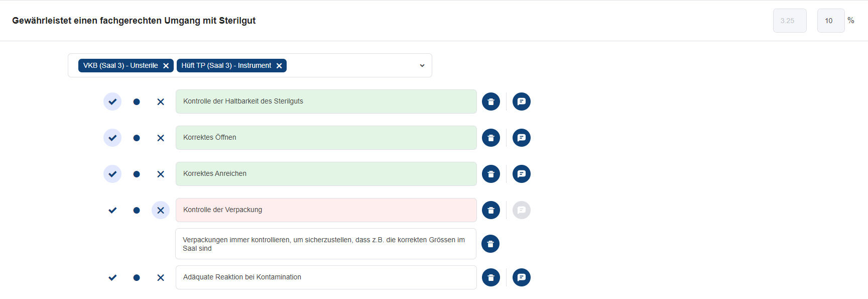Viewport: 868px width, 299px height.
Task: Click the disabled score field showing 3.25
Action: pyautogui.click(x=790, y=21)
